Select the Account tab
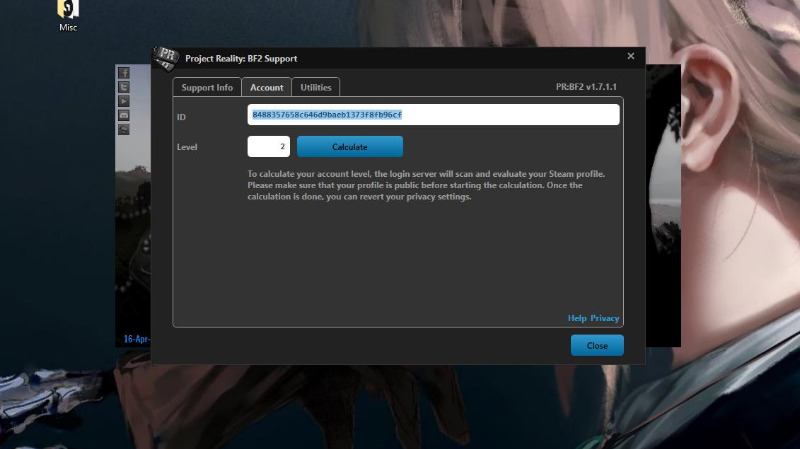The width and height of the screenshot is (800, 449). coord(266,87)
